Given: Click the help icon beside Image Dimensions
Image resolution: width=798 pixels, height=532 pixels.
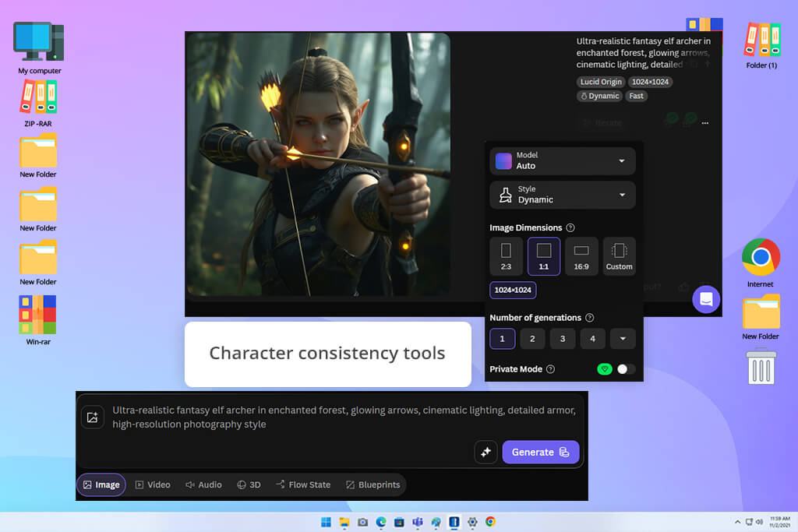Looking at the screenshot, I should (x=570, y=228).
